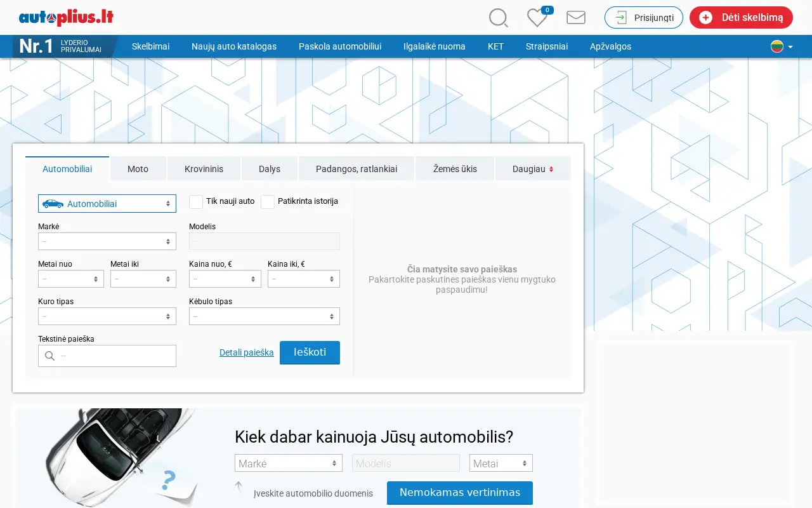Open the Markė dropdown in search form
812x508 pixels.
tap(107, 241)
